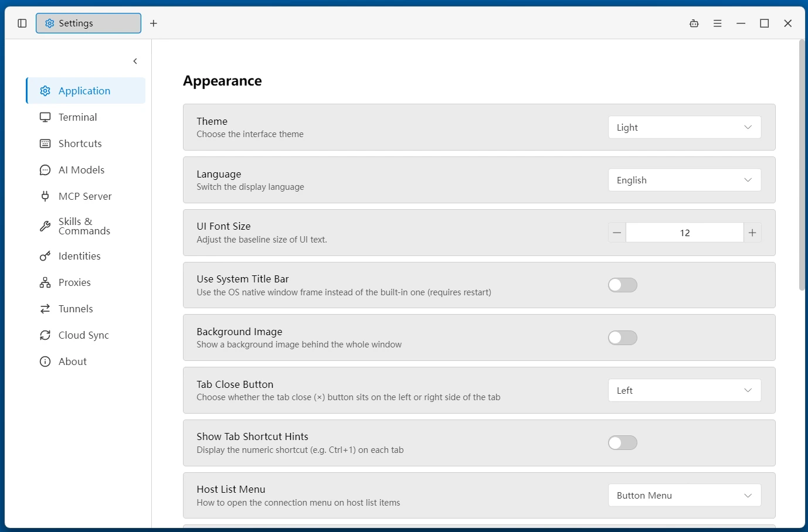Screen dimensions: 808x532
Task: Maximize the application window
Action: 765,23
